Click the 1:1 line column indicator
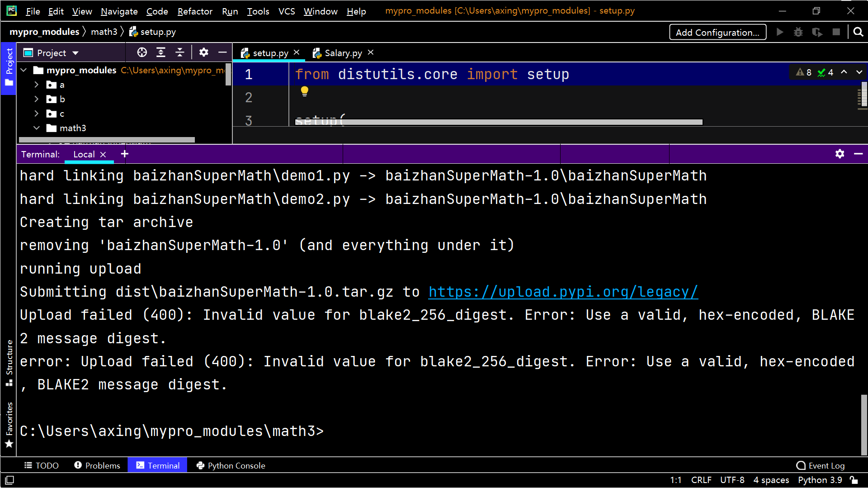868x488 pixels. [676, 480]
